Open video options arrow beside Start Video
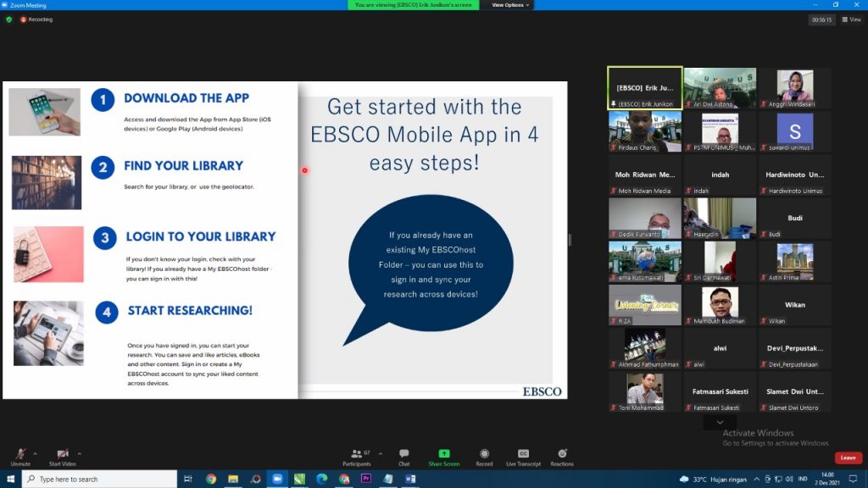Screen dimensions: 868x488 click(x=80, y=454)
